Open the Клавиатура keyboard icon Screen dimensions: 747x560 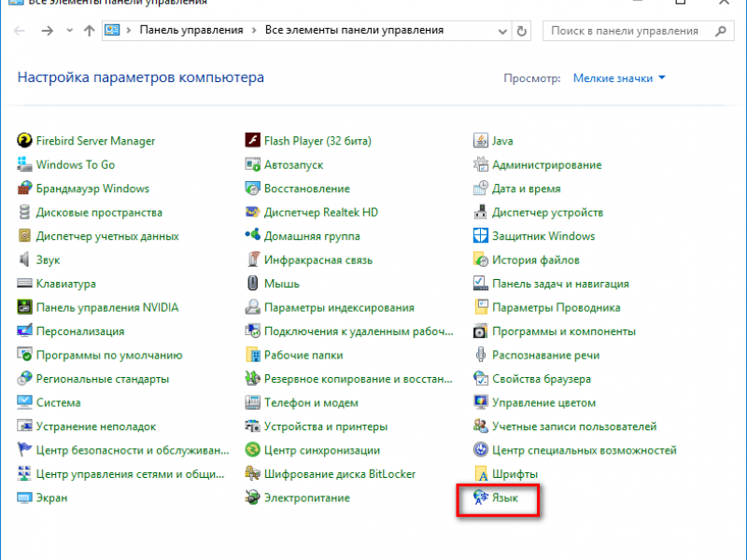tap(24, 284)
